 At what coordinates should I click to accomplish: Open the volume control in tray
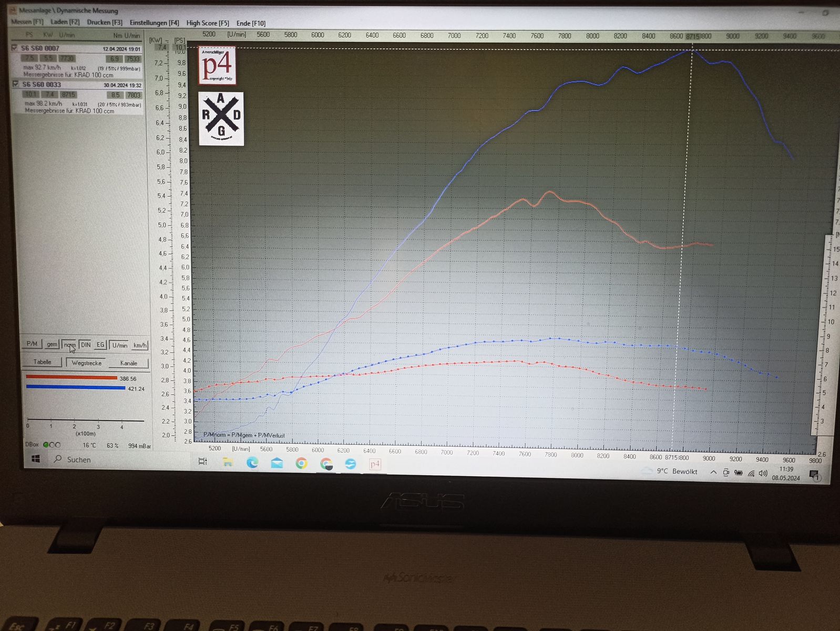[763, 473]
